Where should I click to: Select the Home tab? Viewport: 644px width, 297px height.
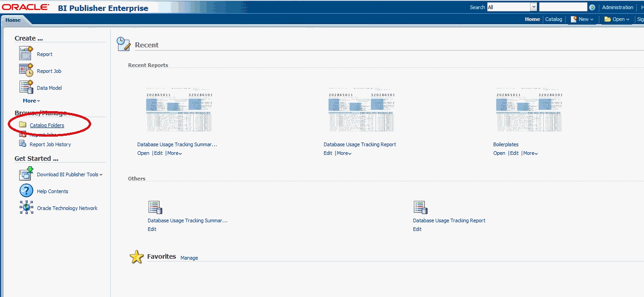[13, 20]
